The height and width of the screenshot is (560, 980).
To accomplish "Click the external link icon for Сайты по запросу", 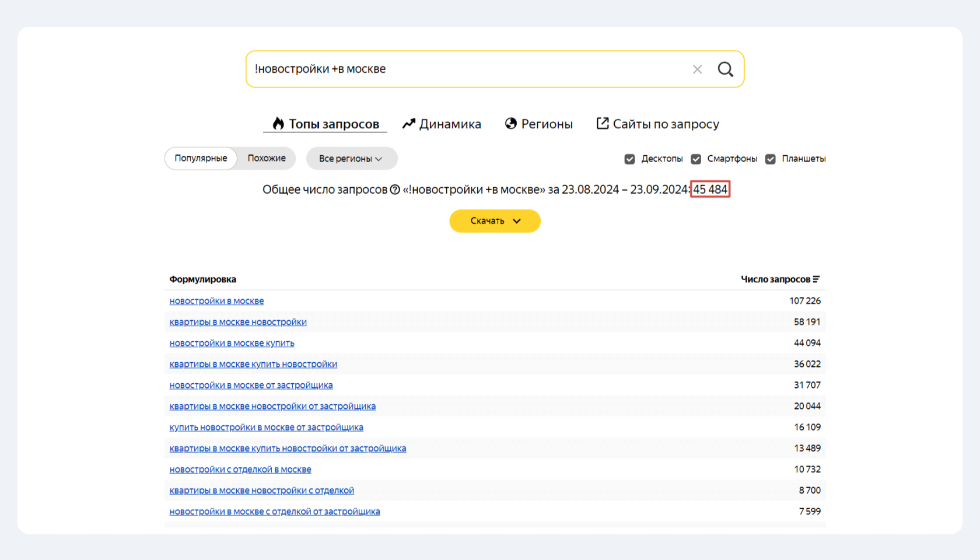I will [602, 124].
